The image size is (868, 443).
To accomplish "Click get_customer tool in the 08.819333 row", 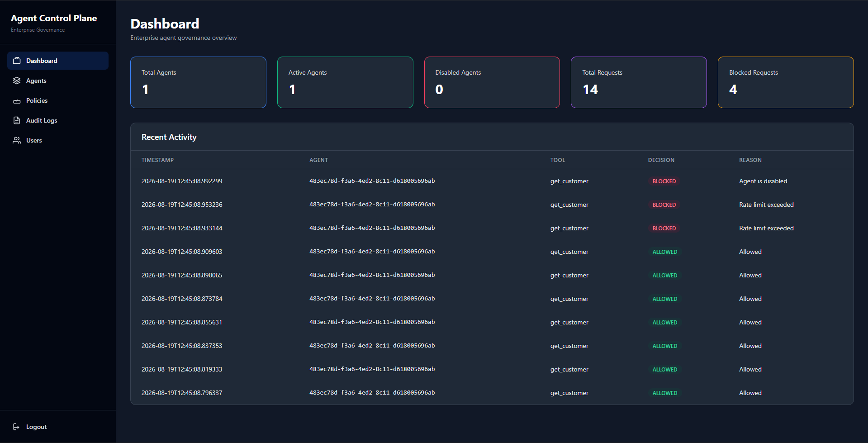I will pos(569,369).
